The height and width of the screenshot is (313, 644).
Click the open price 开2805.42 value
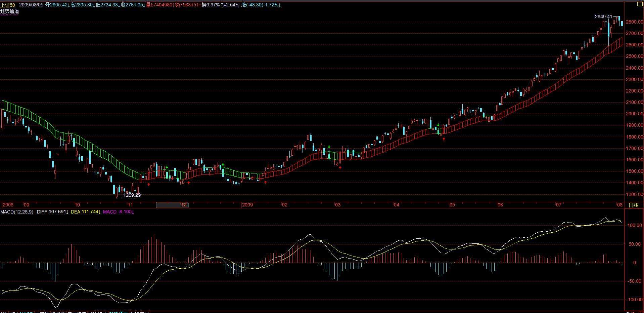pyautogui.click(x=57, y=5)
